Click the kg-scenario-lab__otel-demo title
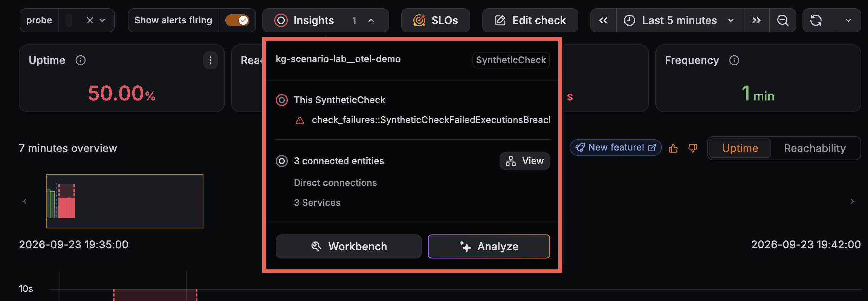868x301 pixels. [338, 59]
